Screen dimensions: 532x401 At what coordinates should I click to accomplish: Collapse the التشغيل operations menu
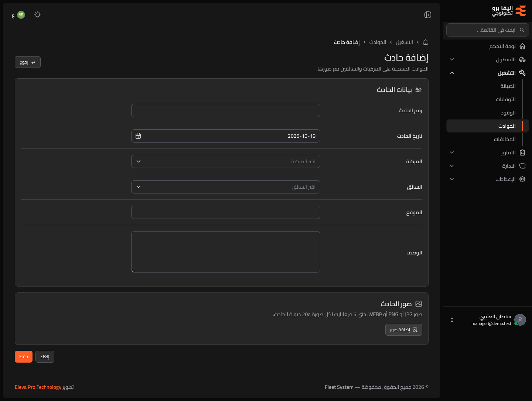488,73
